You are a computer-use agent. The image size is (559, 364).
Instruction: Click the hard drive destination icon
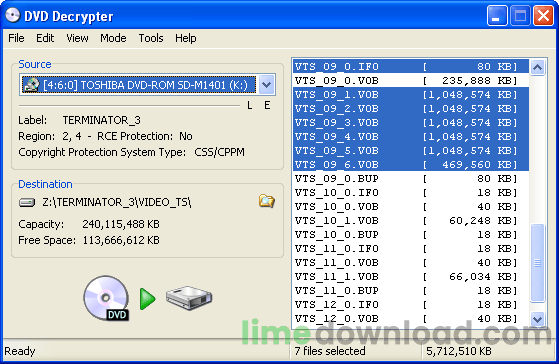pyautogui.click(x=189, y=298)
